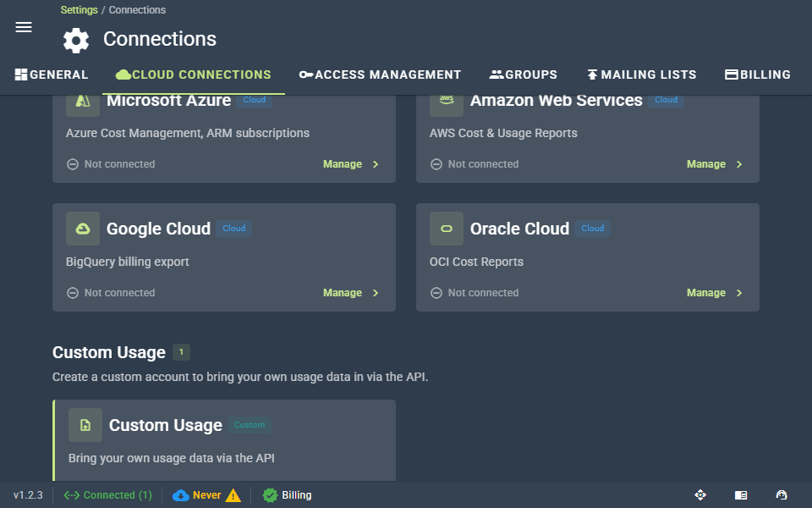Click the Azure not-connected status icon
Screen dimensions: 812x508
(x=73, y=164)
